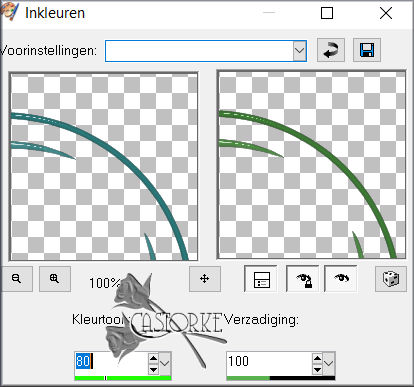
Task: Open the Voorinstellingen dropdown arrow
Action: 300,51
